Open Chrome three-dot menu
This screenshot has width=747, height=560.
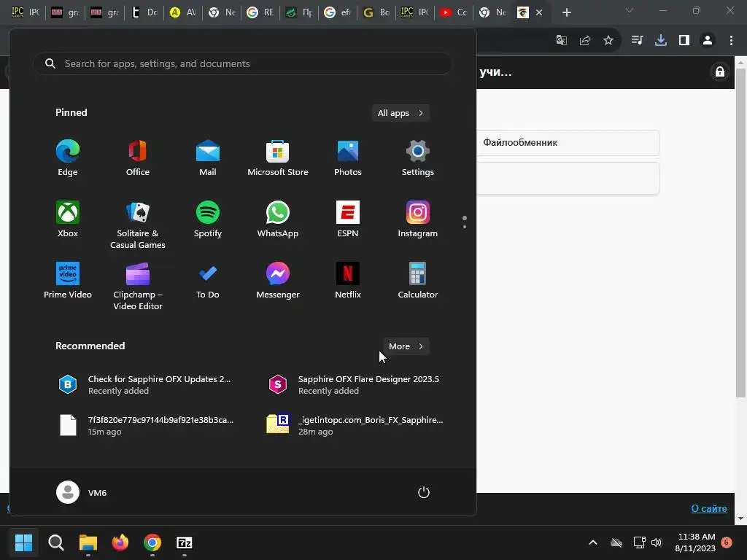click(x=731, y=41)
